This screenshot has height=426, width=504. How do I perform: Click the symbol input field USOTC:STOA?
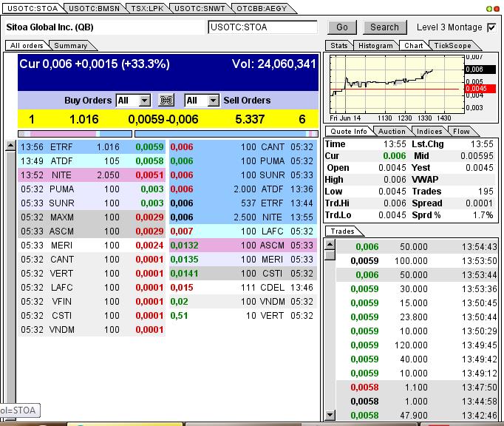click(x=262, y=27)
